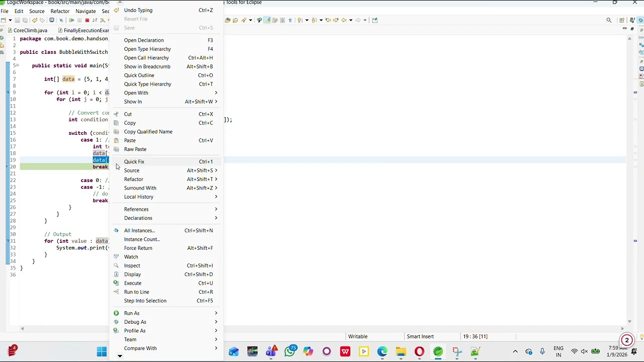Click the Open Perspective toolbar icon

pos(622,20)
